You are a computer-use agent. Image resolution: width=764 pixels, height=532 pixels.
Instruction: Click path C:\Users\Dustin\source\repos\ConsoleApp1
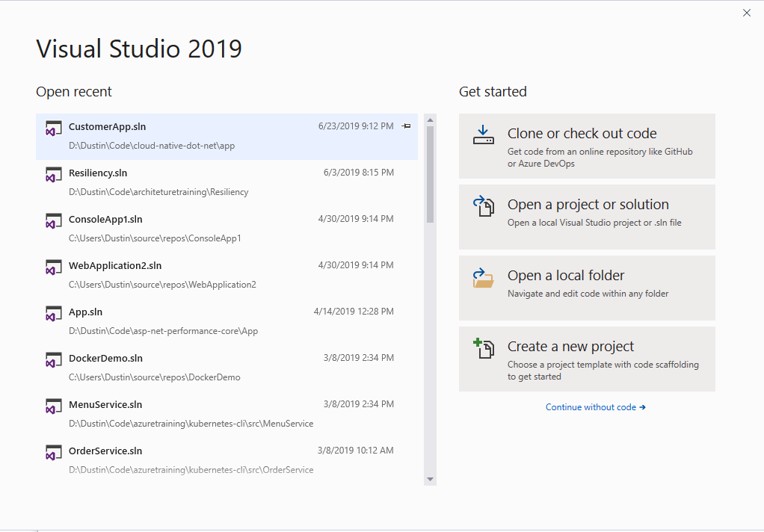click(155, 238)
